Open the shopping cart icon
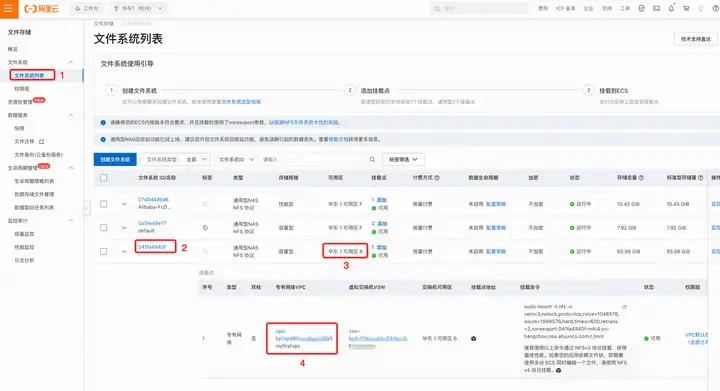Viewport: 720px width, 391px height. pos(686,8)
